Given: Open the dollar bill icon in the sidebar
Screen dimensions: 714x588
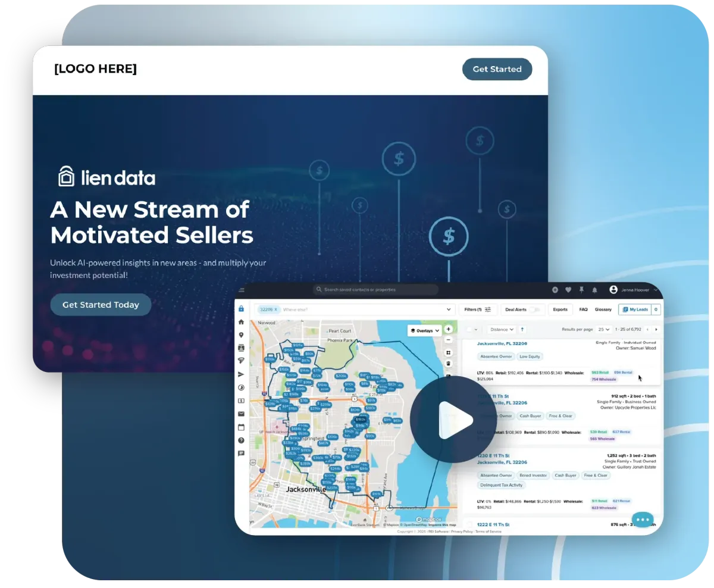Looking at the screenshot, I should tap(241, 401).
